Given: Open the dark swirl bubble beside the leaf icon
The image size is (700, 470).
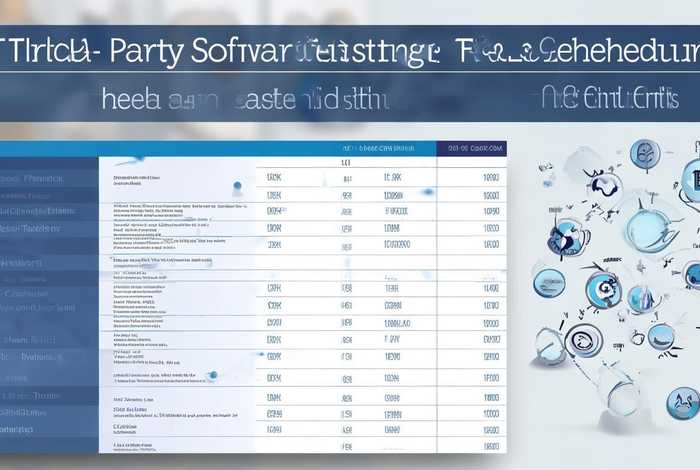Looking at the screenshot, I should coord(603,187).
